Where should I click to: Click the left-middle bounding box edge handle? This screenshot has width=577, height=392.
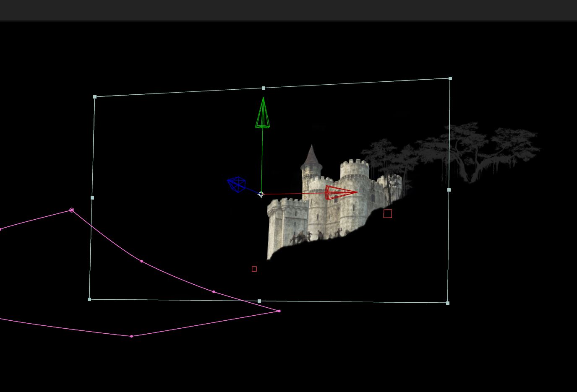coord(92,198)
